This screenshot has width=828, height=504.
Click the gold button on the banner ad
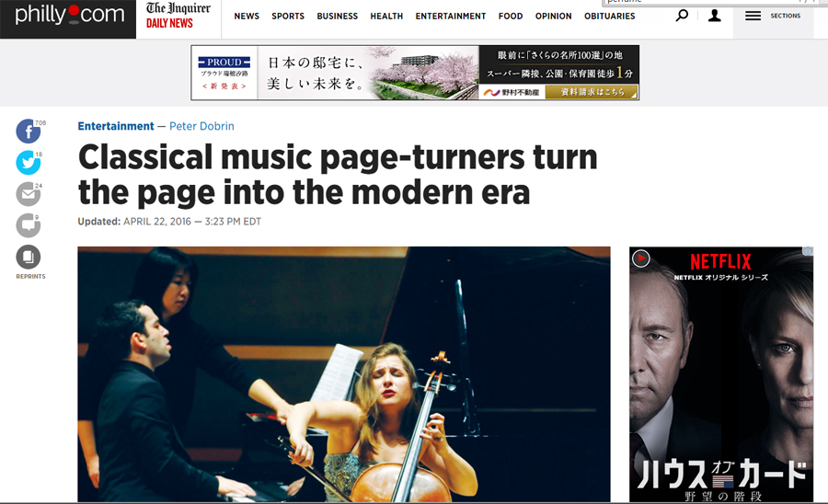point(592,92)
